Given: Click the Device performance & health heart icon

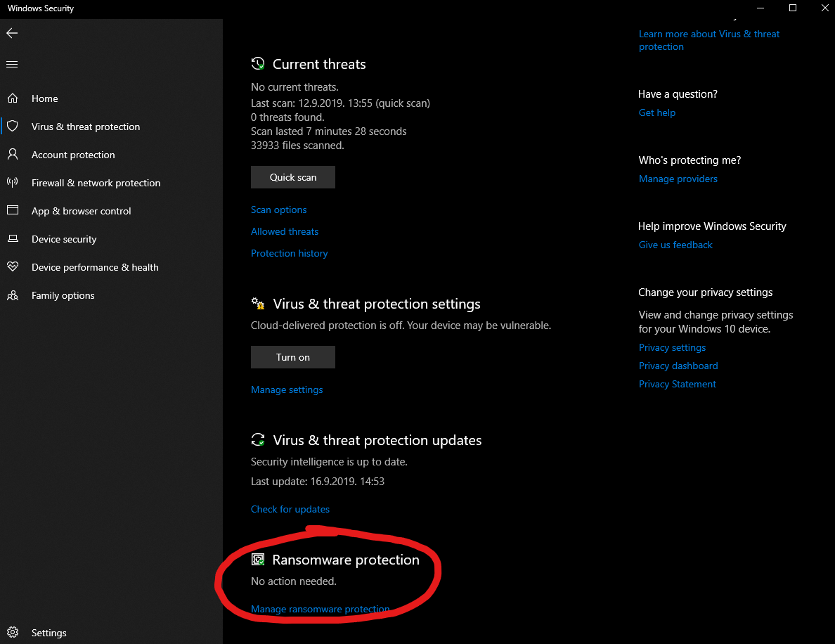Looking at the screenshot, I should coord(13,267).
